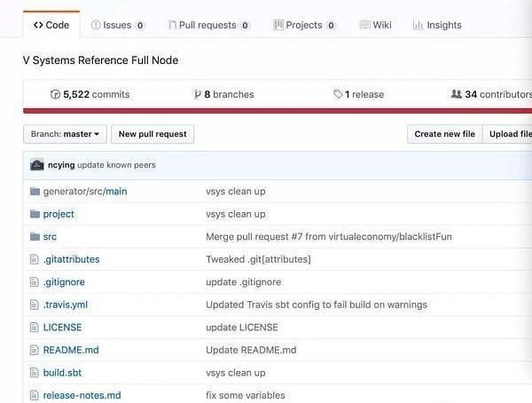Image resolution: width=532 pixels, height=403 pixels.
Task: Open the Branch: master dropdown
Action: point(65,134)
